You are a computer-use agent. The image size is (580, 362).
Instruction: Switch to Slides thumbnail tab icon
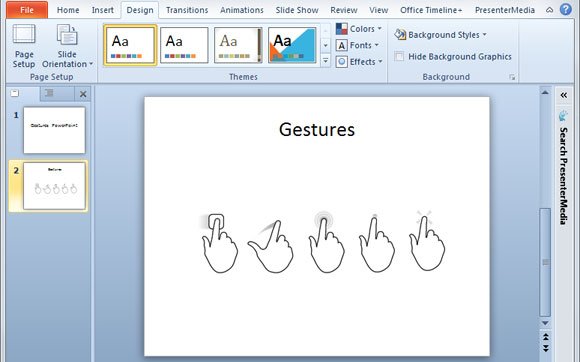coord(15,93)
